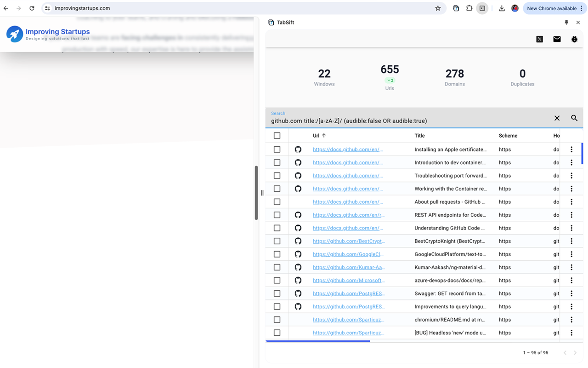Open the Chrome extensions puzzle icon

click(x=469, y=8)
